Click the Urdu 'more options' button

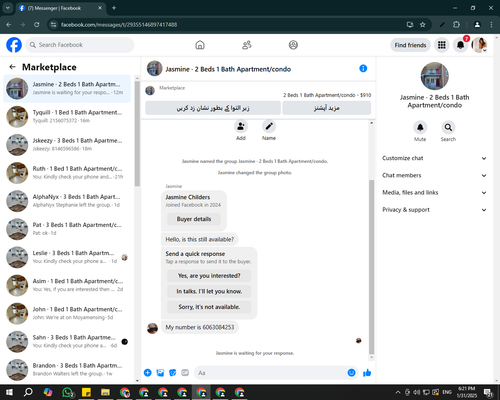click(327, 108)
